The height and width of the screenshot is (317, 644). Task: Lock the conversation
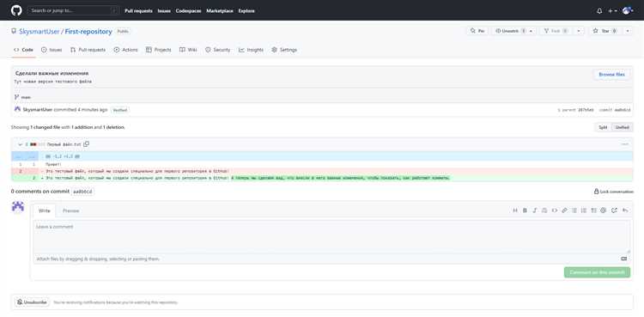pyautogui.click(x=614, y=192)
